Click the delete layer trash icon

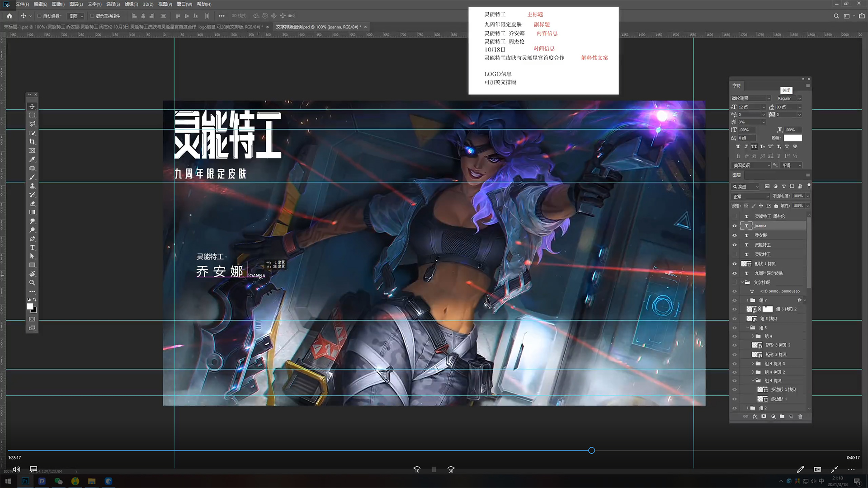point(800,417)
